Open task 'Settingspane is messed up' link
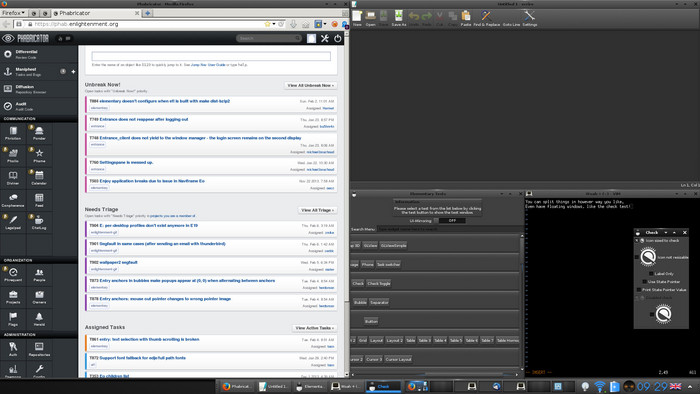This screenshot has width=700, height=394. pos(126,162)
